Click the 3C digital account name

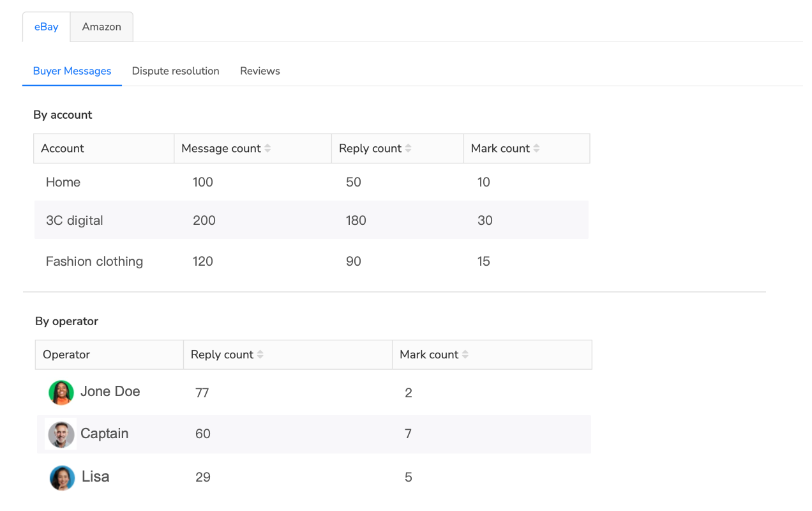click(x=74, y=220)
